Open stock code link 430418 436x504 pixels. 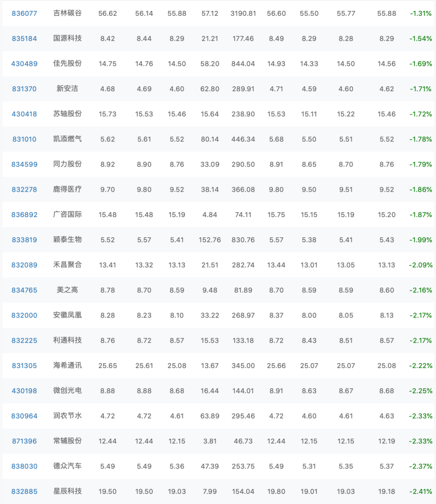click(x=24, y=114)
